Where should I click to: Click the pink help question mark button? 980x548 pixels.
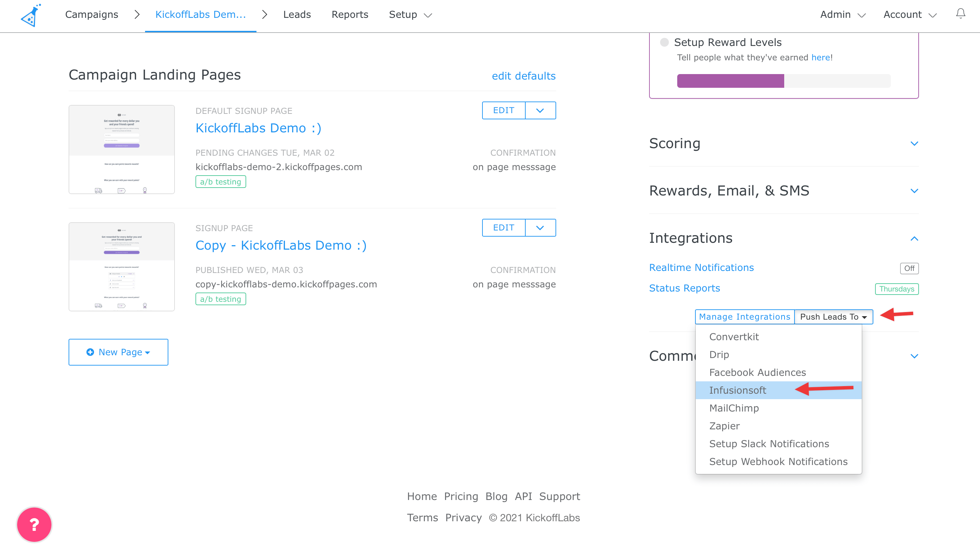point(34,524)
